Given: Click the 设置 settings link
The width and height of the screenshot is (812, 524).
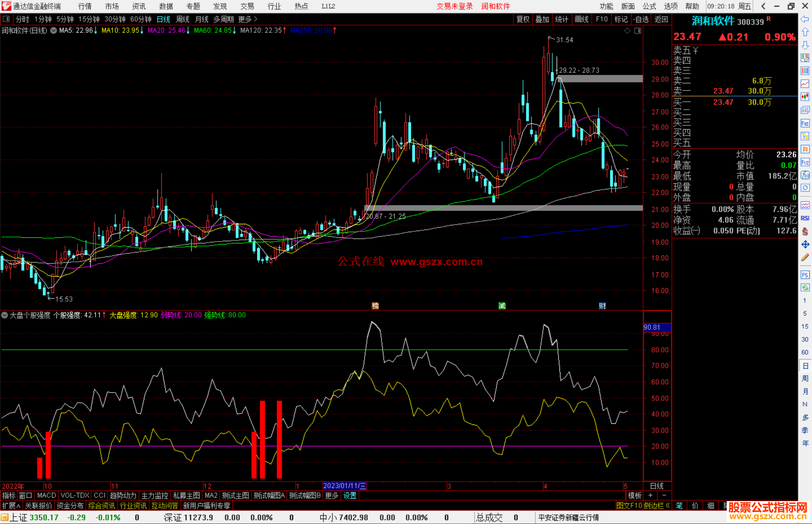Looking at the screenshot, I should 350,495.
